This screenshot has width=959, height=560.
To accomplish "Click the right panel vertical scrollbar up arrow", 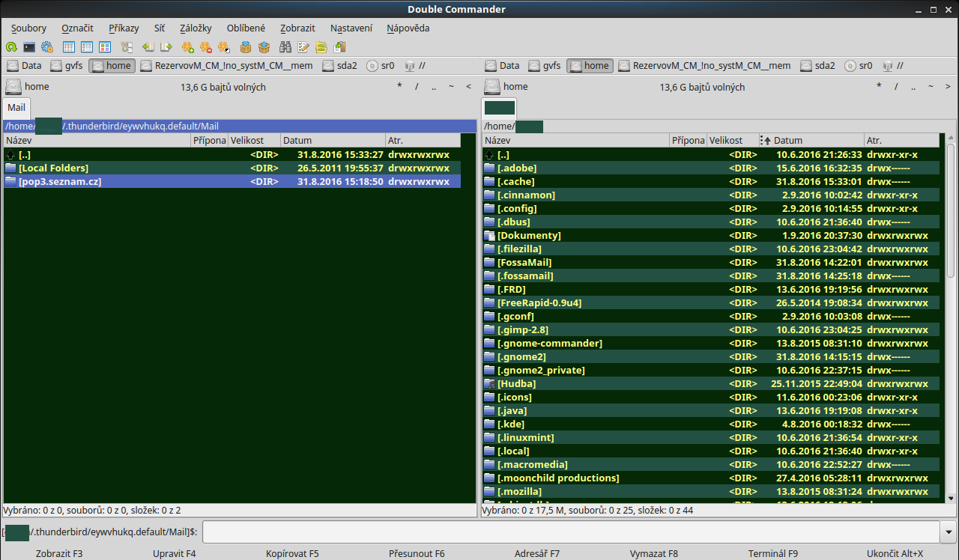I will click(x=951, y=139).
